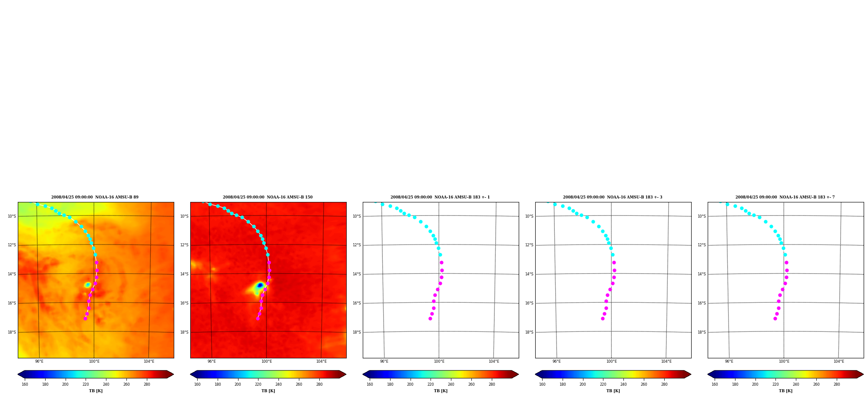868x397 pixels.
Task: Click the dark blue left arrow of the first colorbar
Action: [x=21, y=374]
